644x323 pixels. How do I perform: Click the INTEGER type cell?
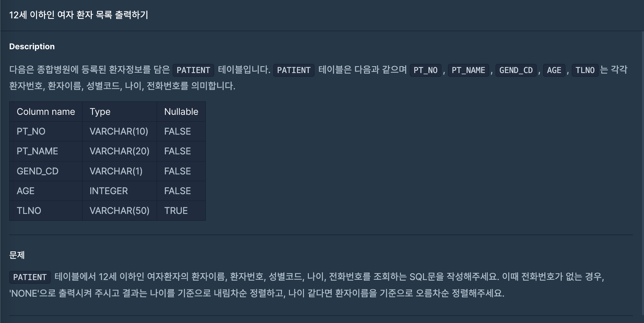point(109,191)
